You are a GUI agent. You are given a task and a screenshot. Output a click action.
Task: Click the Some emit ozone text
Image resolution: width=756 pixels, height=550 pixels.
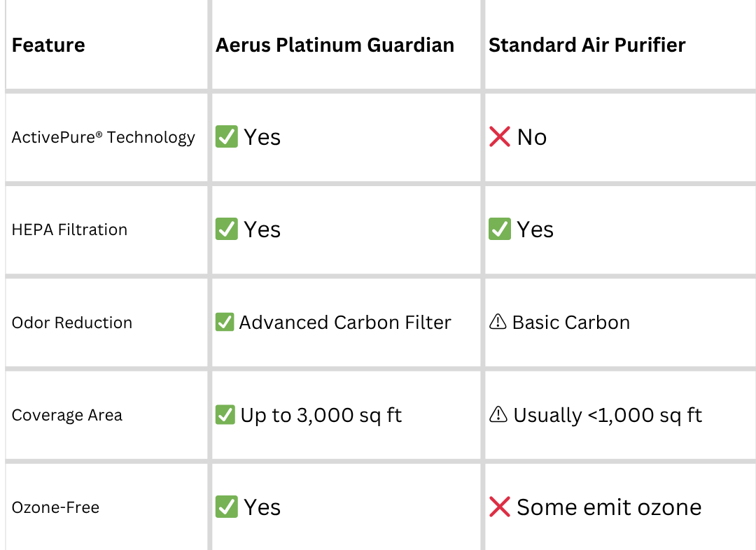pos(609,507)
